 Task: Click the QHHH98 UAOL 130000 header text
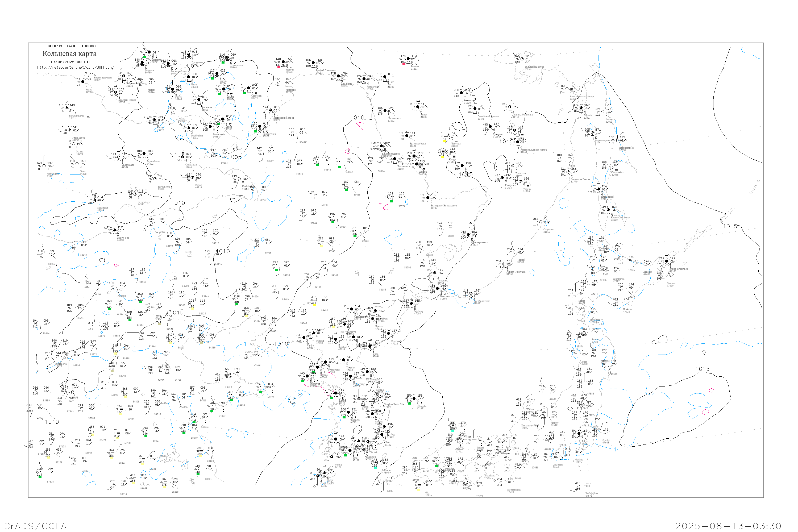72,46
